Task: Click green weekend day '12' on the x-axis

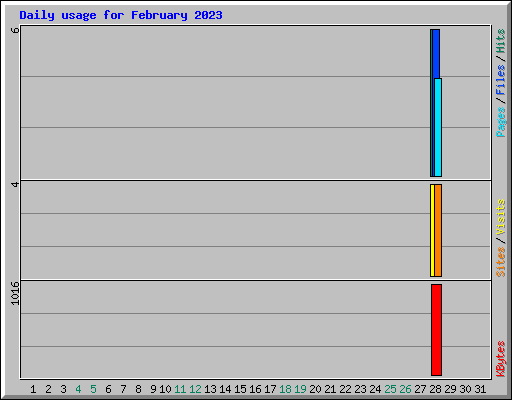Action: (195, 389)
